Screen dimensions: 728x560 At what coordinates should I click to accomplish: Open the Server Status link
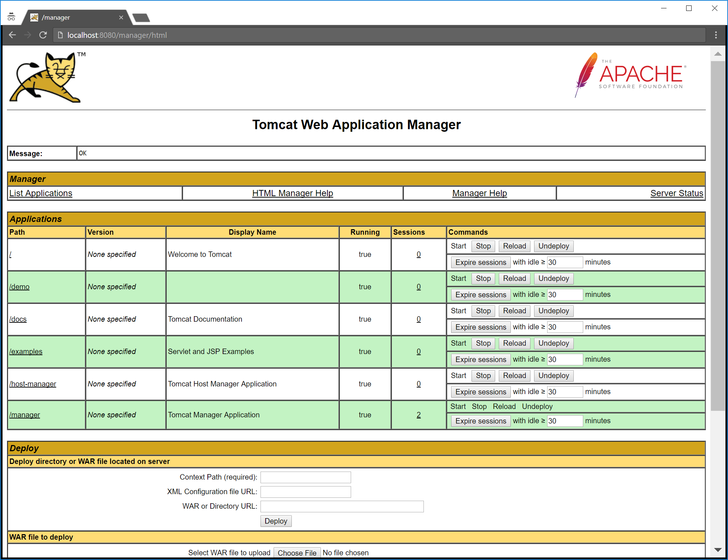point(677,193)
